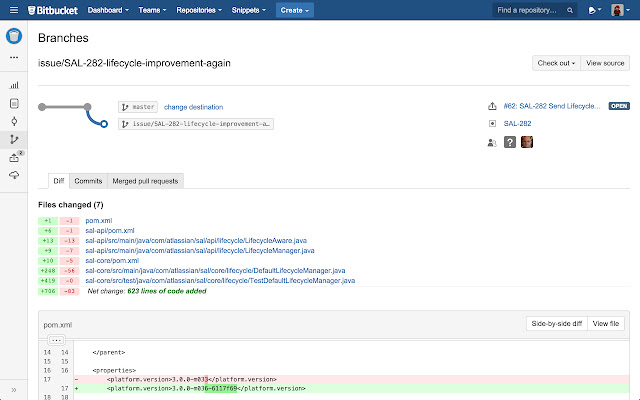Open the Check out dropdown

coord(556,63)
